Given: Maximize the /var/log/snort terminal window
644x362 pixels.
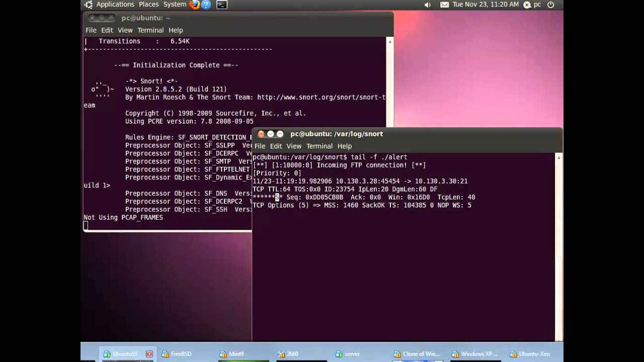Looking at the screenshot, I should tap(280, 134).
